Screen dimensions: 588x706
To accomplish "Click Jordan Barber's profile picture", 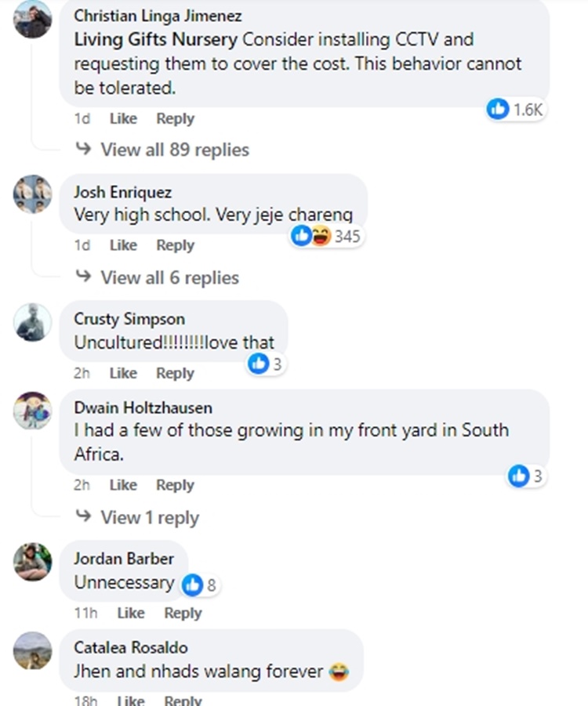I will point(33,562).
